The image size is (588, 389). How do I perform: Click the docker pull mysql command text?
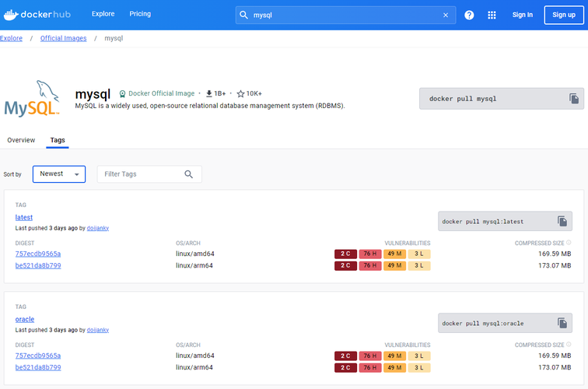click(x=463, y=99)
